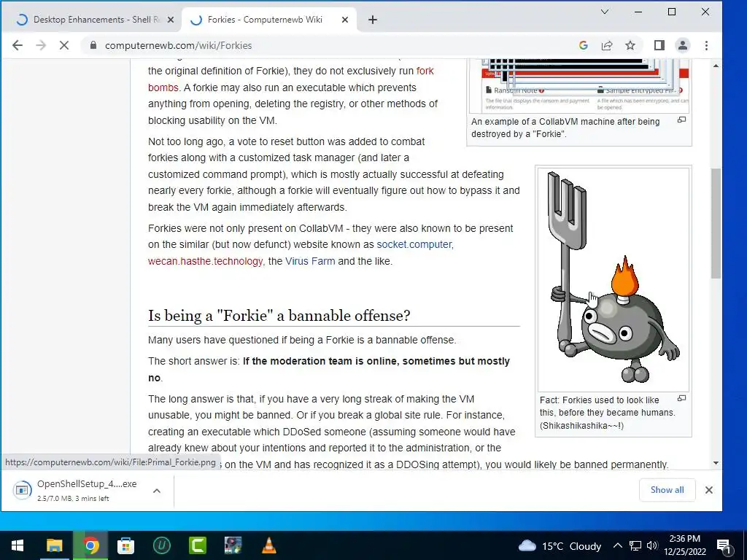Open the network status tray icon
The height and width of the screenshot is (560, 747).
click(x=635, y=545)
